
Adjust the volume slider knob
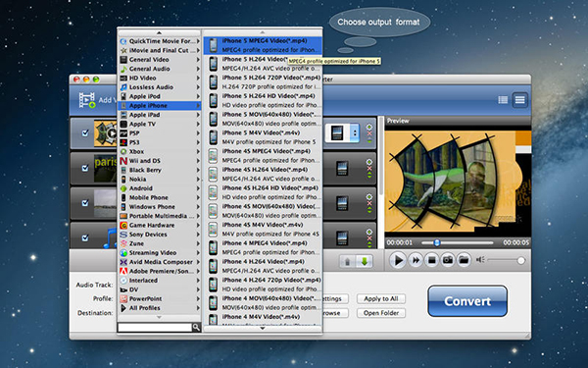point(520,260)
